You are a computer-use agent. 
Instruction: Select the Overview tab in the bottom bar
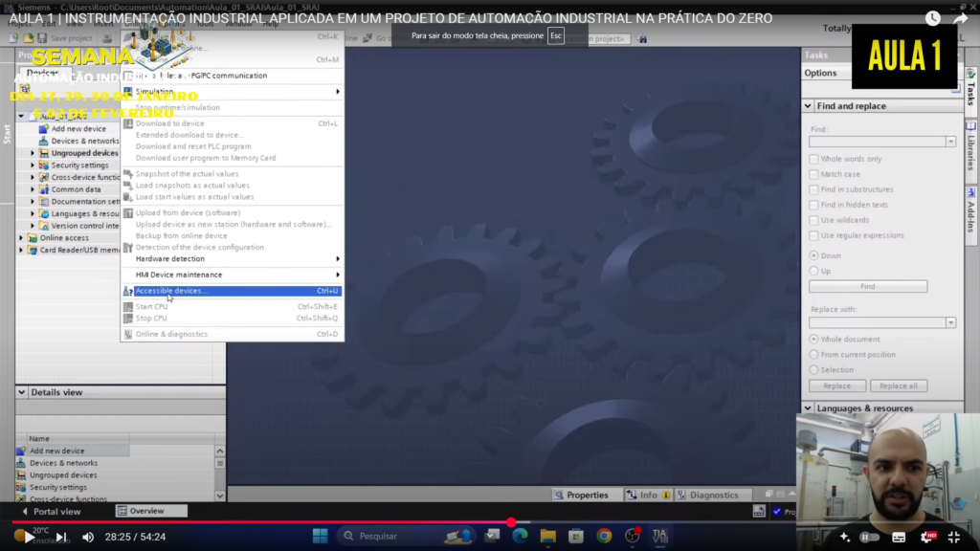(151, 511)
